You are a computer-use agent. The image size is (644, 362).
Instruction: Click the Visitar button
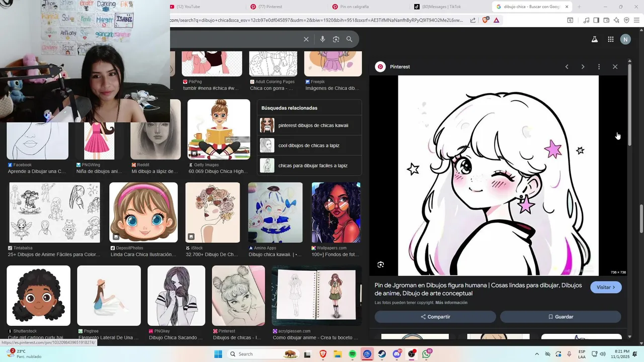point(606,287)
